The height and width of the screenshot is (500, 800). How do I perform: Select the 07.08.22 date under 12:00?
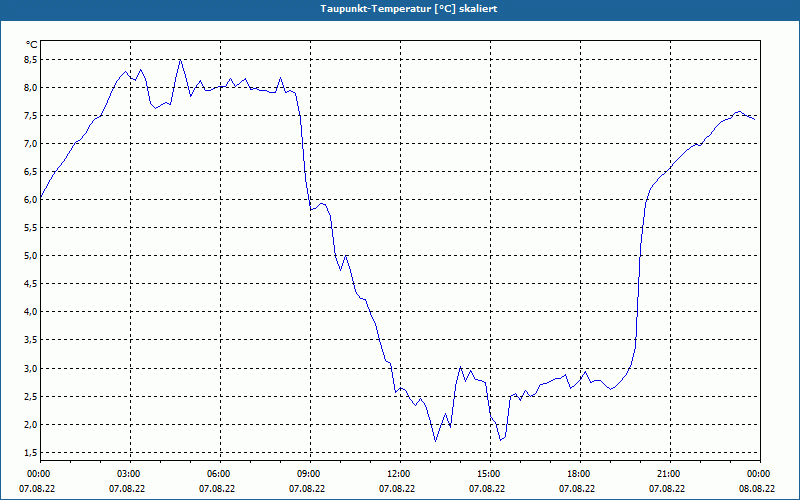[397, 489]
